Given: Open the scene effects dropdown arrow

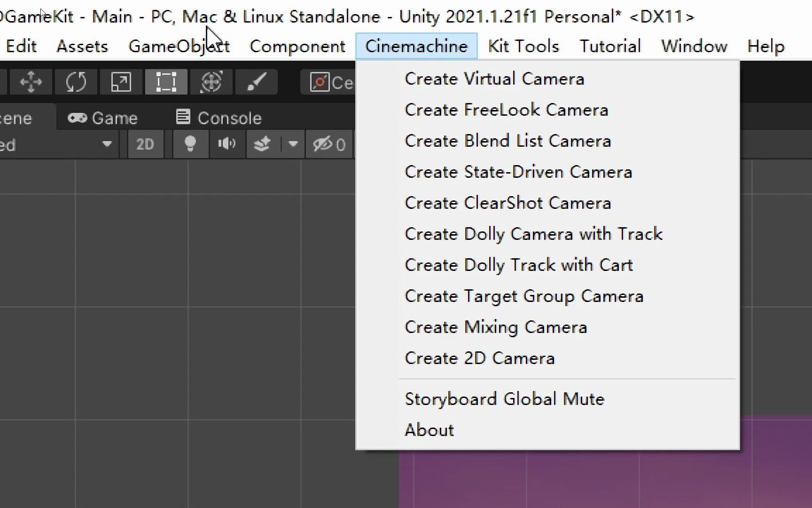Looking at the screenshot, I should 292,144.
